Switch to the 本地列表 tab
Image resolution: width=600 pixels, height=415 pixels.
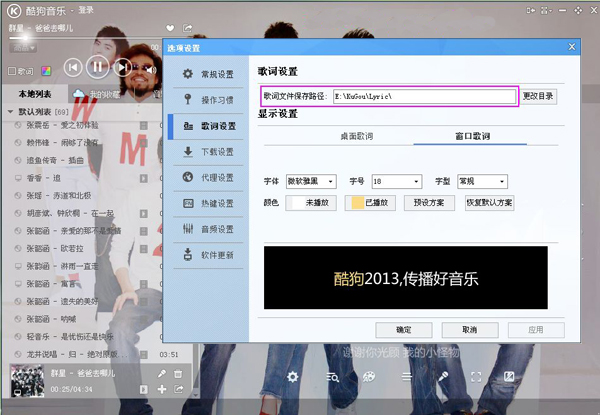(35, 94)
